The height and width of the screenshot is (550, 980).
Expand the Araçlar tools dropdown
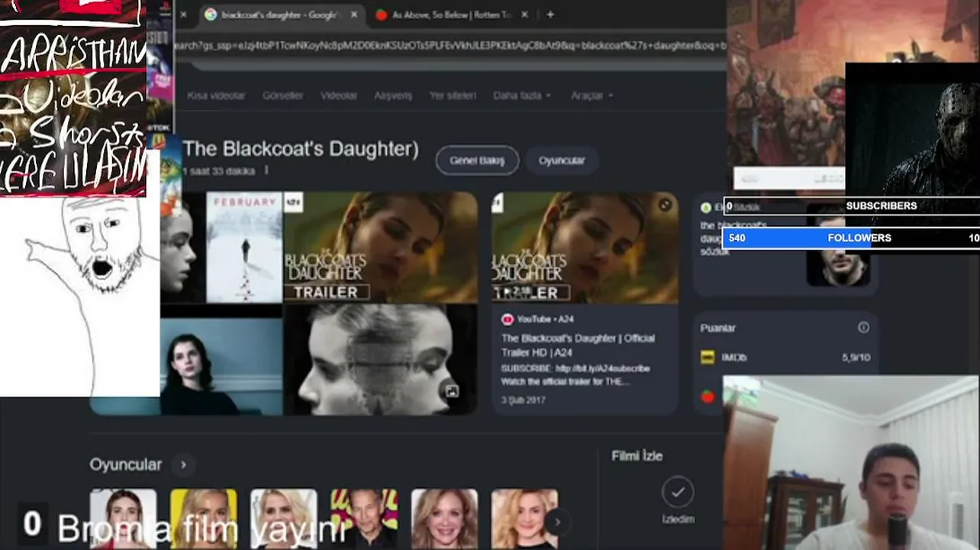592,95
